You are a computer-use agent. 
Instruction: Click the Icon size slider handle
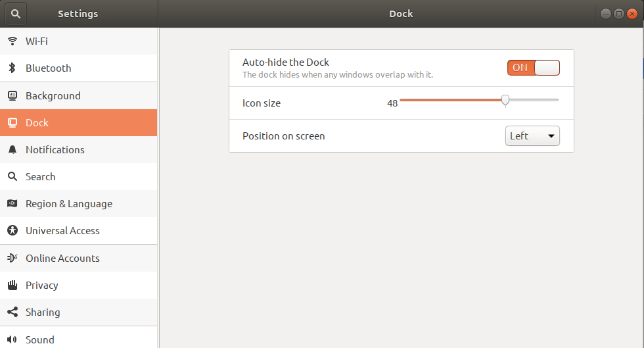tap(505, 100)
